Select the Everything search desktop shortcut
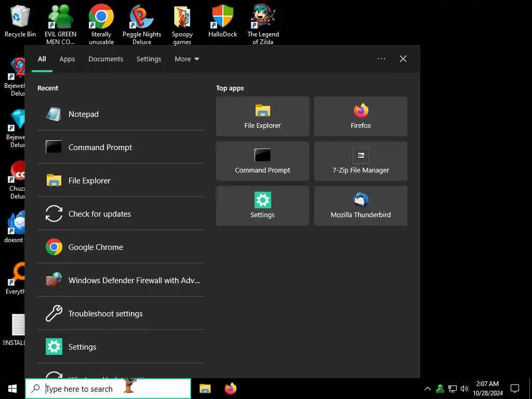 tap(15, 277)
